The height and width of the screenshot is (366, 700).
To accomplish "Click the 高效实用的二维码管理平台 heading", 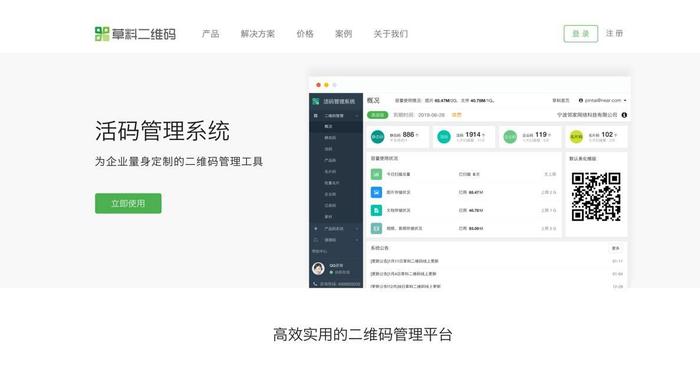I will point(362,334).
